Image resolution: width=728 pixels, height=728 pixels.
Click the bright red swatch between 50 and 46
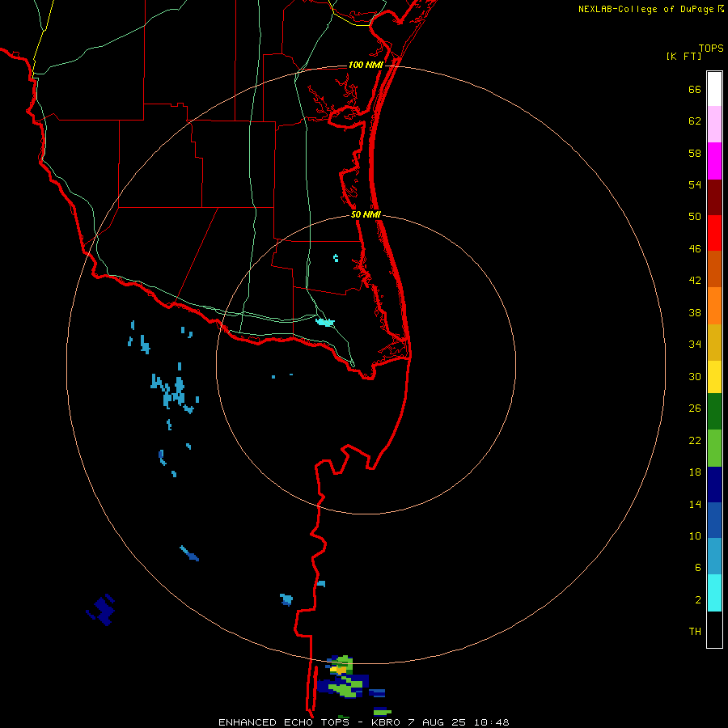point(714,233)
